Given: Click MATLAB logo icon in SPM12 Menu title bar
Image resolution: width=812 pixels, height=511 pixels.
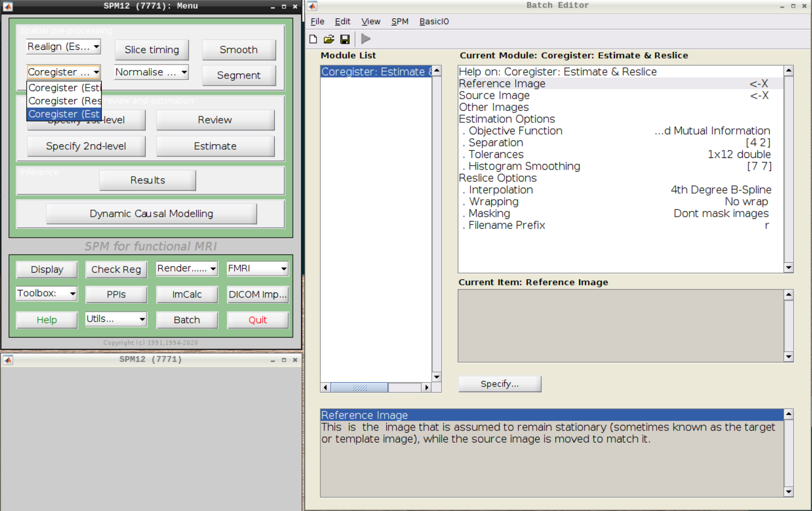Looking at the screenshot, I should 8,6.
